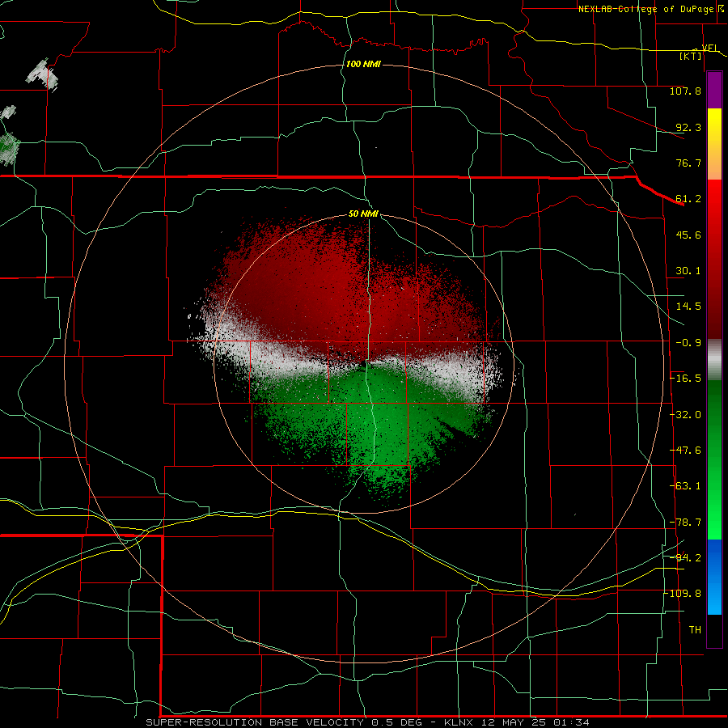The image size is (728, 728).
Task: Click the blue segment of the color bar
Action: (714, 577)
